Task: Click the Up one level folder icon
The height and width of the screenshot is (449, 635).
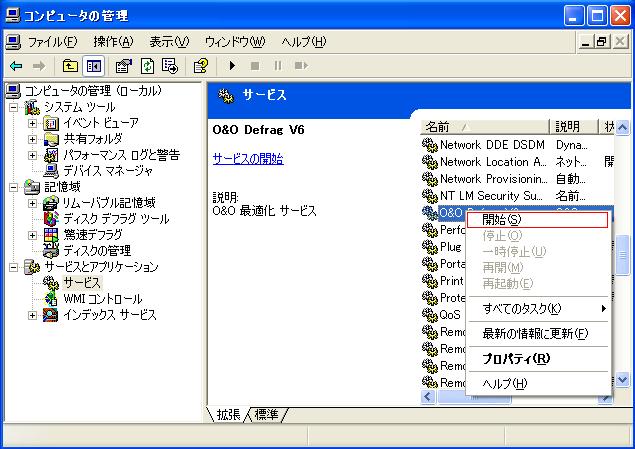Action: [70, 66]
